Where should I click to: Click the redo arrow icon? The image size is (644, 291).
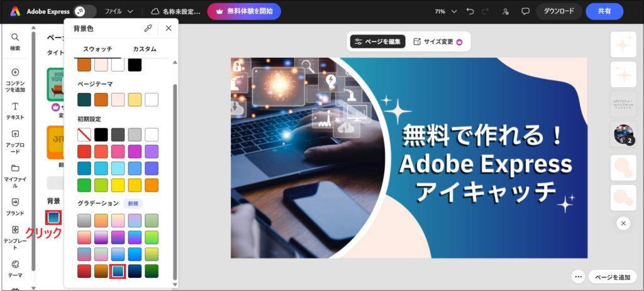pyautogui.click(x=486, y=11)
